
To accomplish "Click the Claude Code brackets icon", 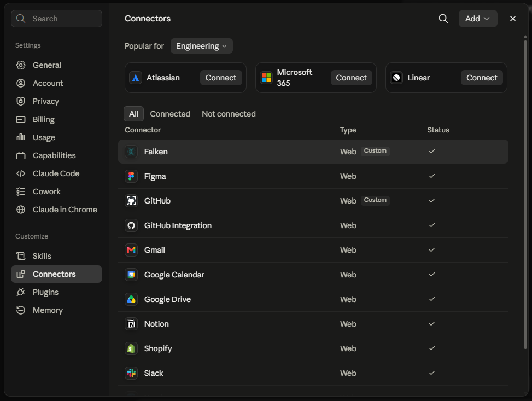I will pyautogui.click(x=21, y=173).
